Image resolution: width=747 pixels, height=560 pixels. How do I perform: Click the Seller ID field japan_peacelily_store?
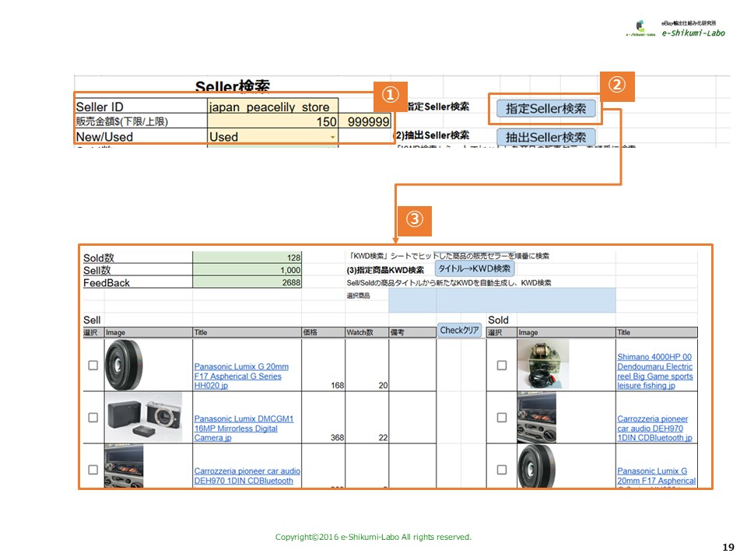[272, 107]
